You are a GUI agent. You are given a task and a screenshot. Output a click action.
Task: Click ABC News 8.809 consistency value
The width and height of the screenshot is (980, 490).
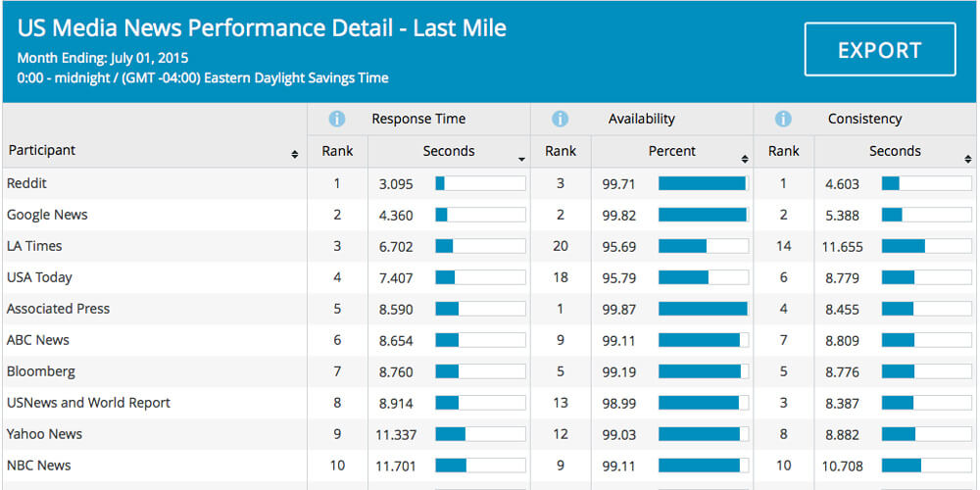pos(842,341)
